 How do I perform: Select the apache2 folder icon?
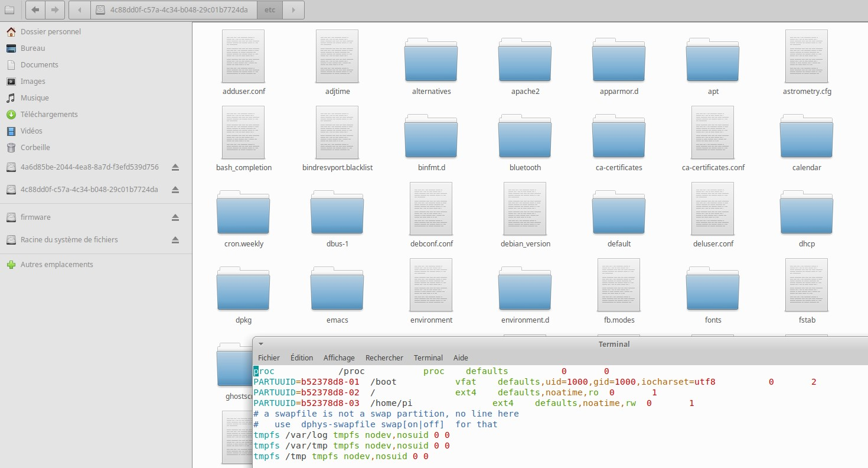(x=525, y=60)
